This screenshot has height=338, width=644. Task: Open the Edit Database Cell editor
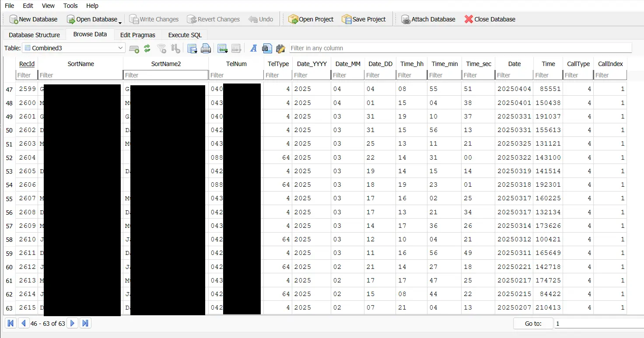280,49
